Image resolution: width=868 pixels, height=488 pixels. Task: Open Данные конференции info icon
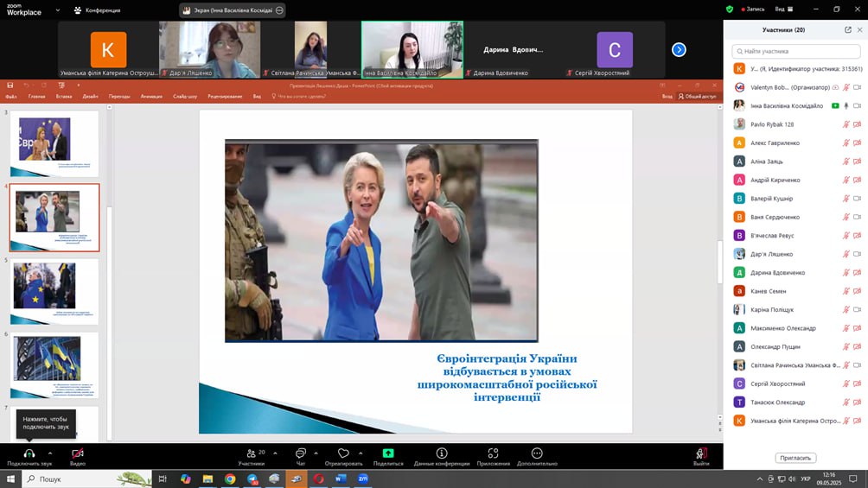pos(442,453)
